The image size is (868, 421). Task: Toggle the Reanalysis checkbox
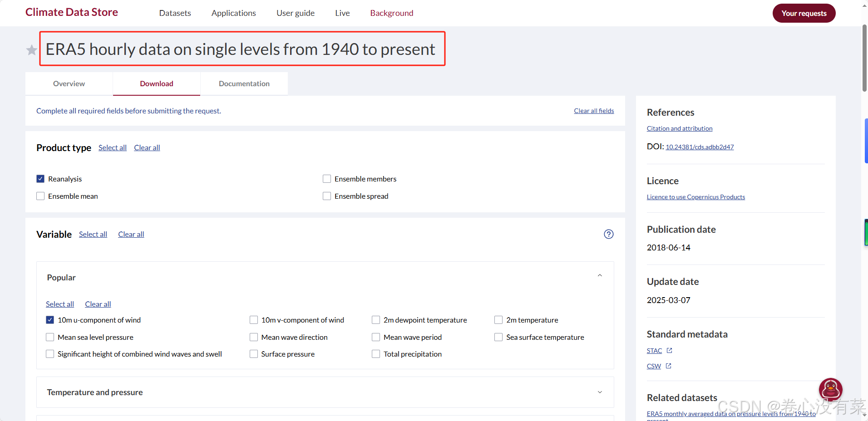coord(40,179)
